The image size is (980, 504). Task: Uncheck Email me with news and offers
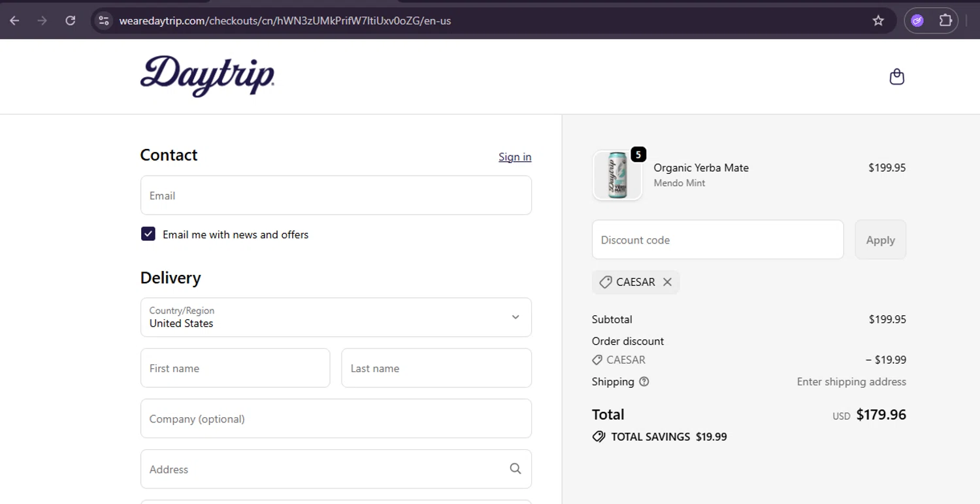tap(148, 234)
